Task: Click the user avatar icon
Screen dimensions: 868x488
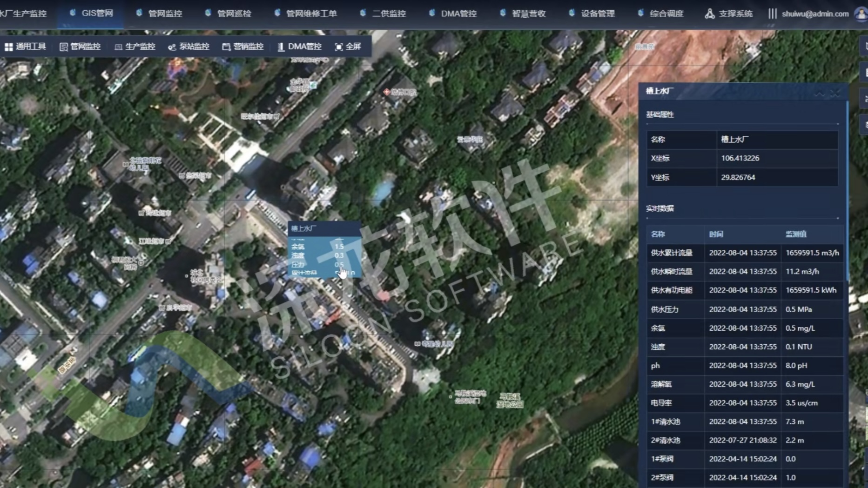Action: (861, 14)
